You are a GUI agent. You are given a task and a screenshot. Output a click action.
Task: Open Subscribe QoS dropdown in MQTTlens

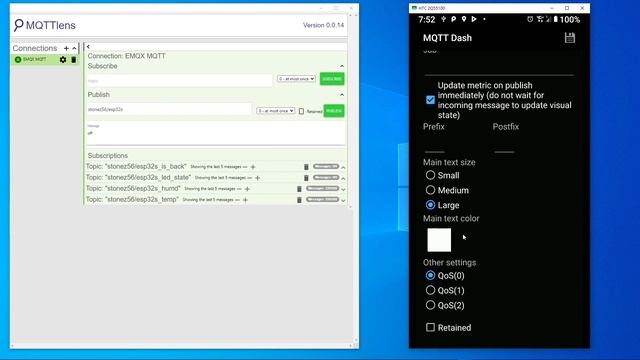(x=296, y=79)
